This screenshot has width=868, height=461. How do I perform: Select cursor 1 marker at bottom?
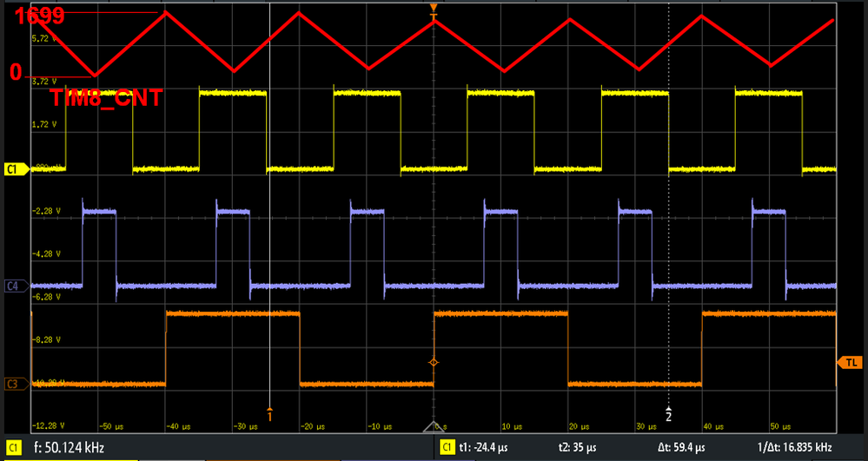[270, 412]
